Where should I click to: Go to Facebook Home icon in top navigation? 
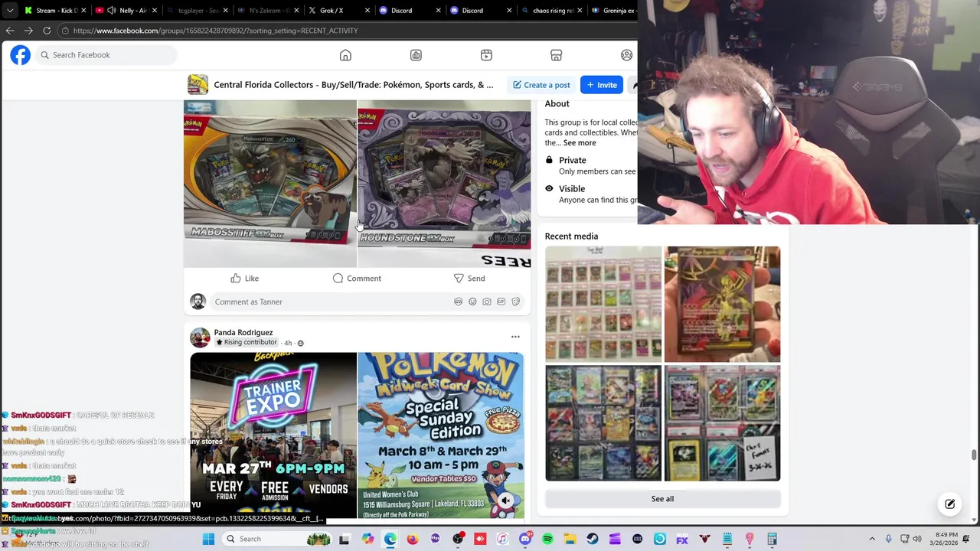click(x=345, y=55)
